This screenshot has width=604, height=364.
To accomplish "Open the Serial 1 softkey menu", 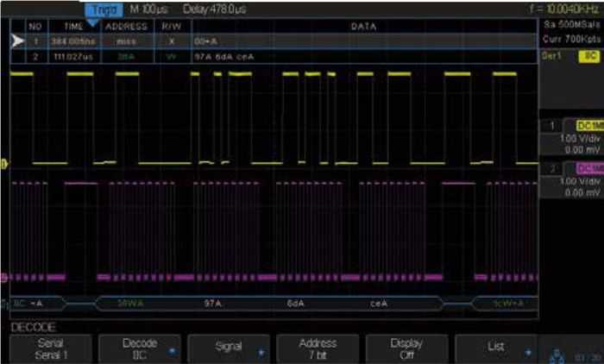I will [51, 349].
